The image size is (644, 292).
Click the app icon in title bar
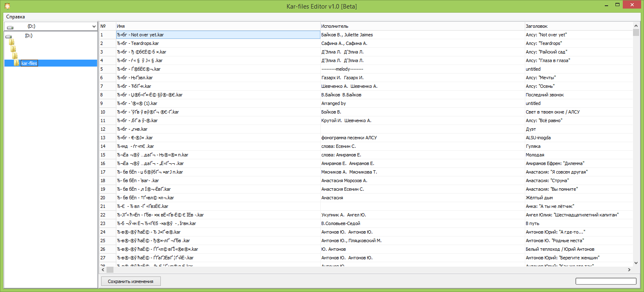7,6
